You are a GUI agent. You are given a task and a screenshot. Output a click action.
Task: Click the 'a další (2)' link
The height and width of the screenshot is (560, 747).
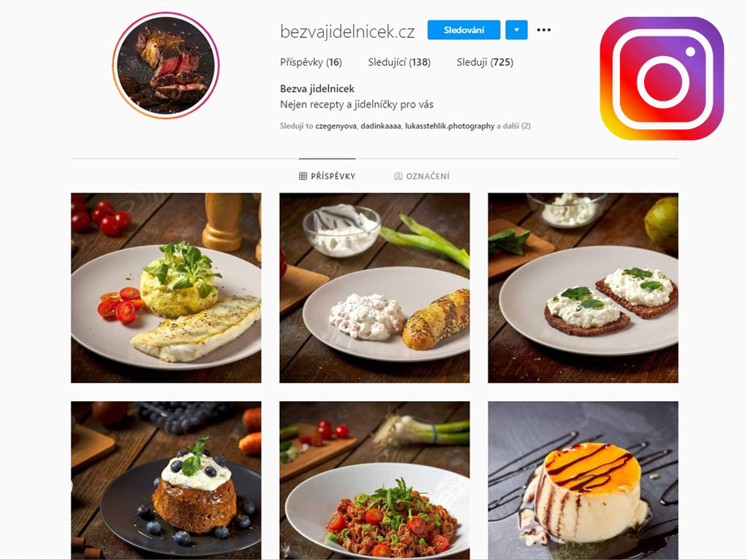(514, 126)
